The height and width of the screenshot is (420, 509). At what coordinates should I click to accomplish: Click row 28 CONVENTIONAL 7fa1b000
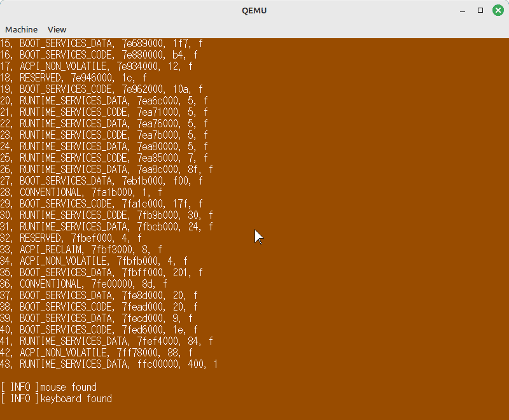coord(81,192)
